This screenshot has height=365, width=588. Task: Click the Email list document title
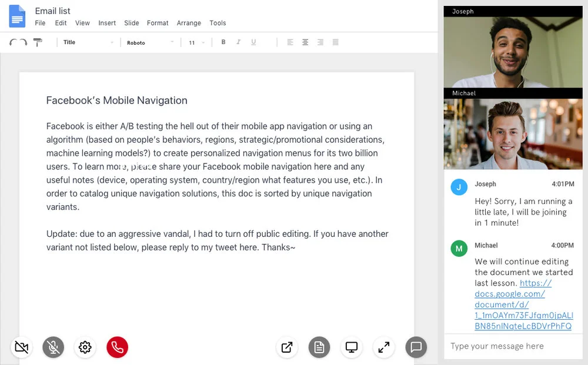(52, 11)
